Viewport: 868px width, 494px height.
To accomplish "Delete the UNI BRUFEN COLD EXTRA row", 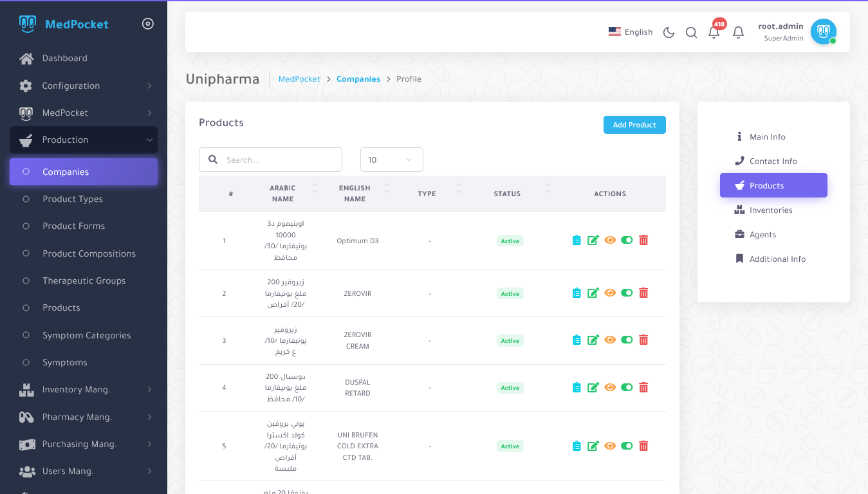I will coord(643,446).
